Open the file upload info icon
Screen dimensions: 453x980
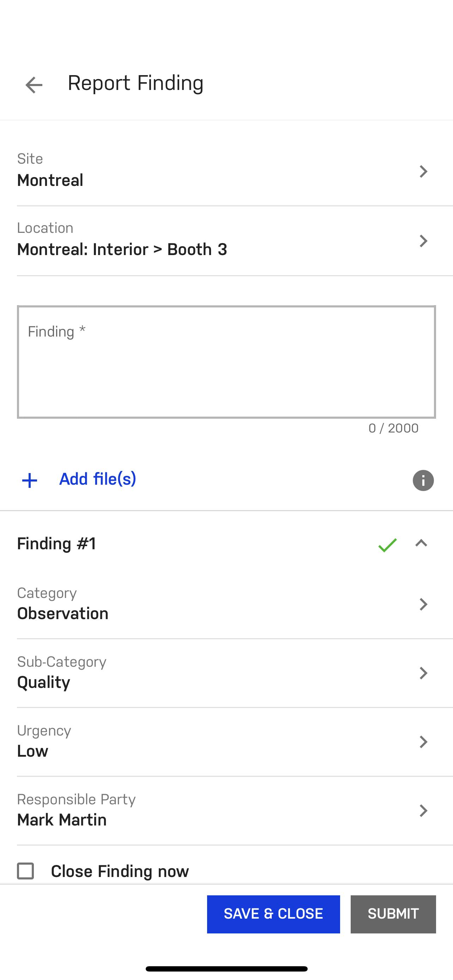pos(423,480)
